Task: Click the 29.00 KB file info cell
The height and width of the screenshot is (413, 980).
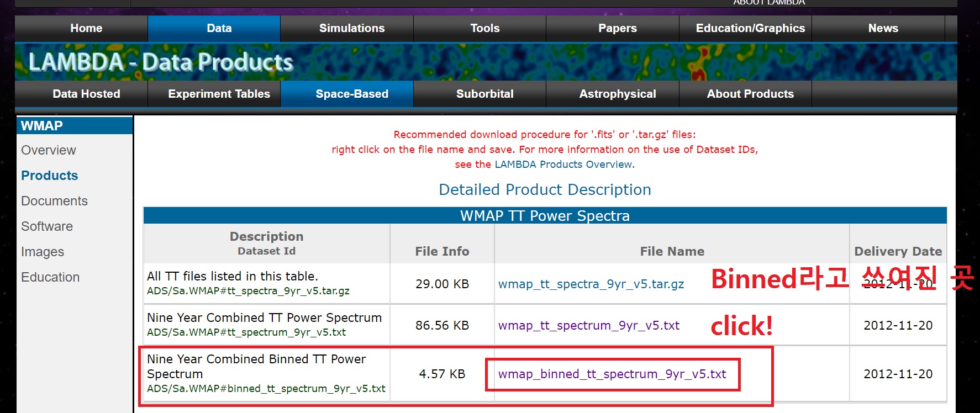Action: (442, 284)
